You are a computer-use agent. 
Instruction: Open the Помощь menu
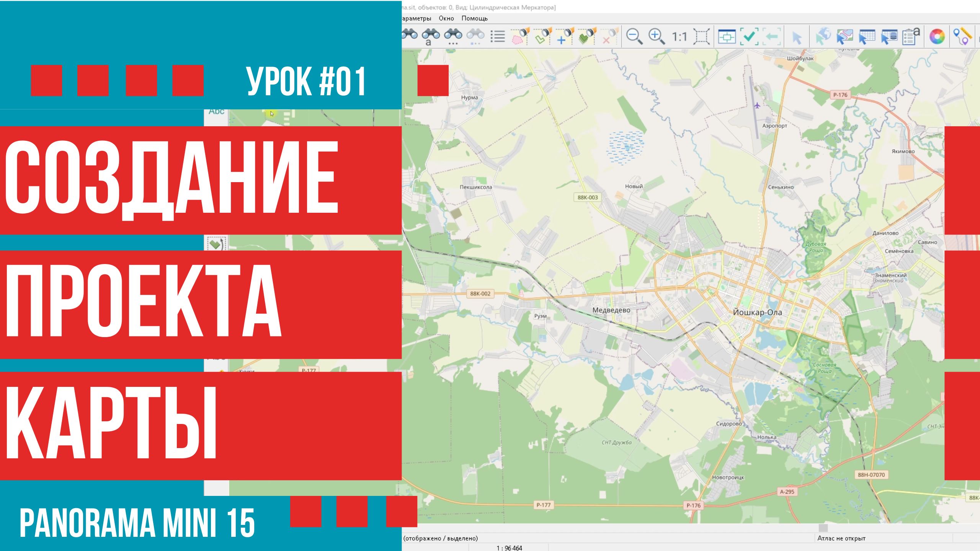pos(474,18)
